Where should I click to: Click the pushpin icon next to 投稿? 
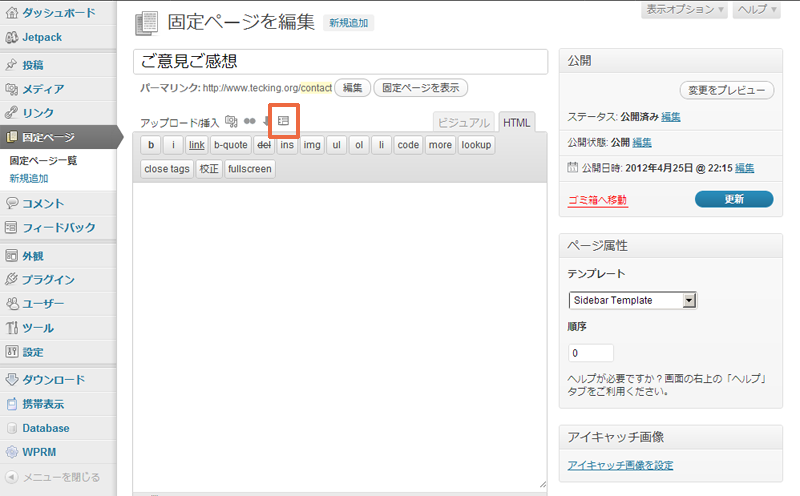pyautogui.click(x=11, y=65)
